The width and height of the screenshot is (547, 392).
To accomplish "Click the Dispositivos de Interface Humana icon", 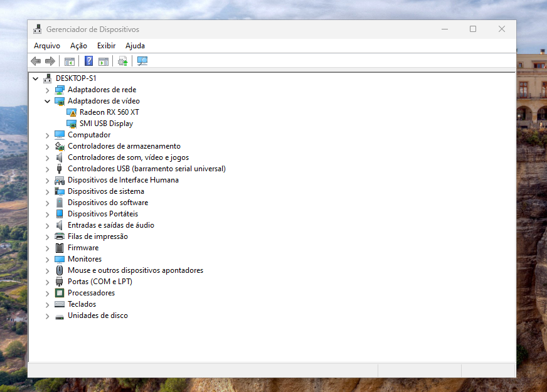I will (x=60, y=180).
